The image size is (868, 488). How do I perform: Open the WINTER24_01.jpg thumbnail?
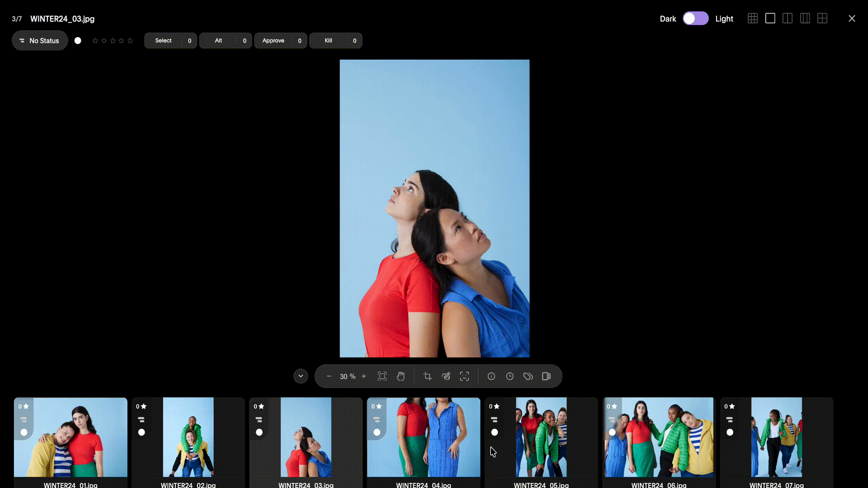click(71, 437)
